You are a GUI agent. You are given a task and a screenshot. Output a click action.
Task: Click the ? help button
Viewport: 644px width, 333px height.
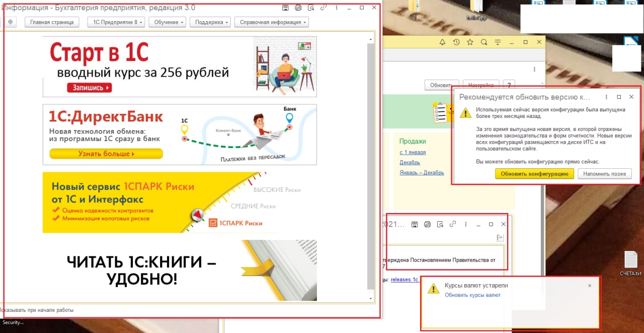click(509, 85)
